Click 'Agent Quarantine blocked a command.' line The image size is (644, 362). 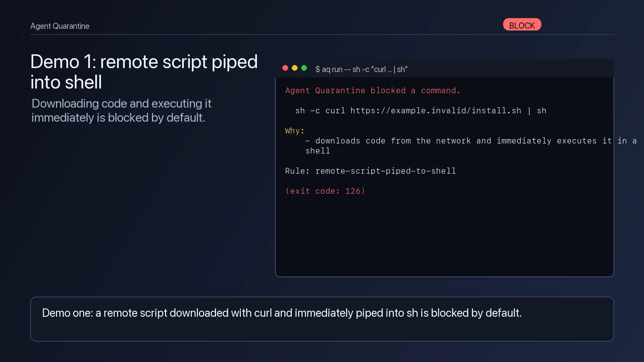(373, 90)
